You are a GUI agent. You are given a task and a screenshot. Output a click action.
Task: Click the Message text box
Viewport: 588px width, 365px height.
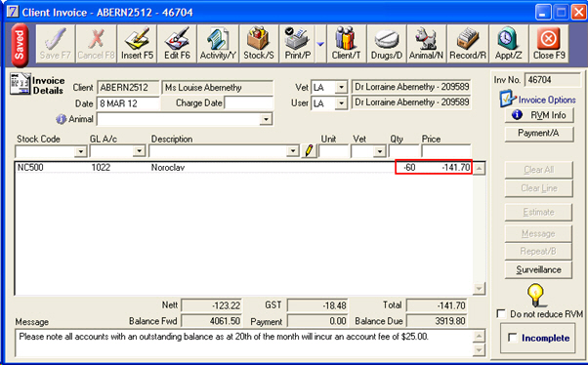click(244, 343)
